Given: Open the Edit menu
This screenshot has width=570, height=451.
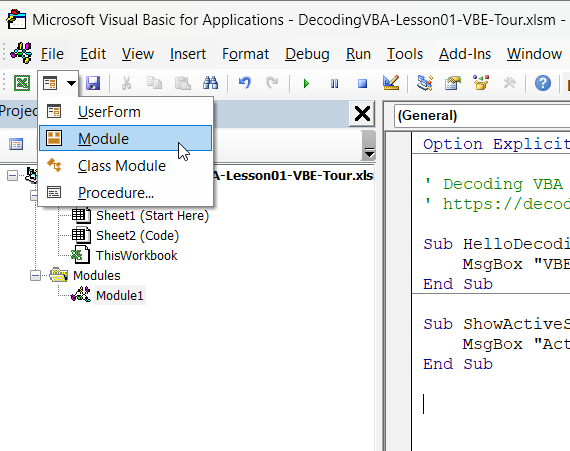Looking at the screenshot, I should coord(93,54).
